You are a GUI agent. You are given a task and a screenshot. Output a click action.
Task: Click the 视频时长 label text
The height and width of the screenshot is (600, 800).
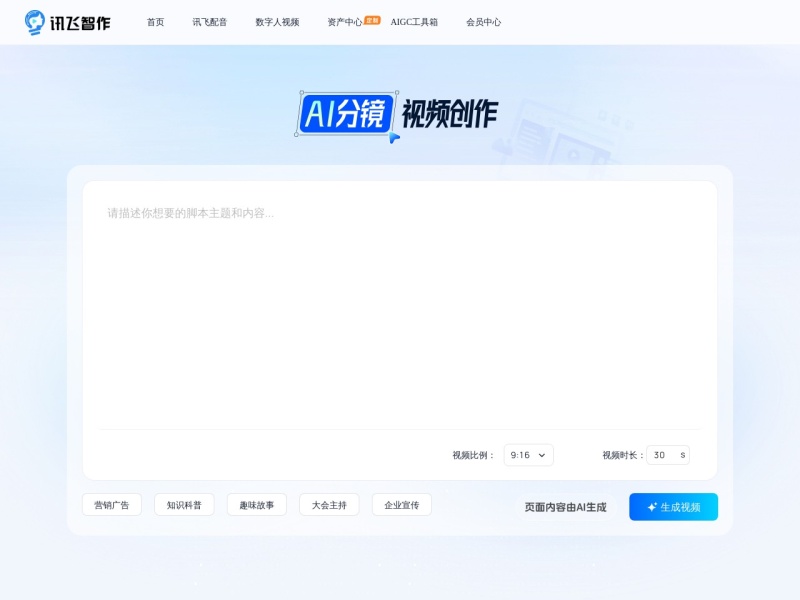point(622,455)
